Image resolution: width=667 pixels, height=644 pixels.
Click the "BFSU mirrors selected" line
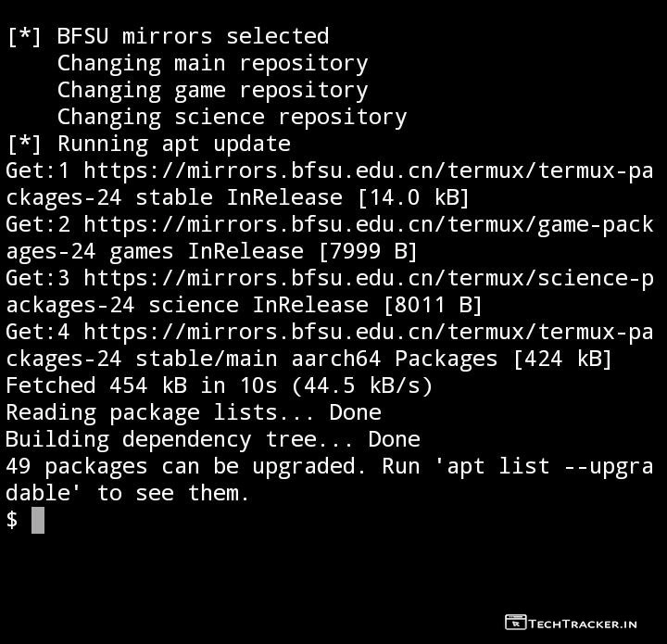pyautogui.click(x=193, y=36)
